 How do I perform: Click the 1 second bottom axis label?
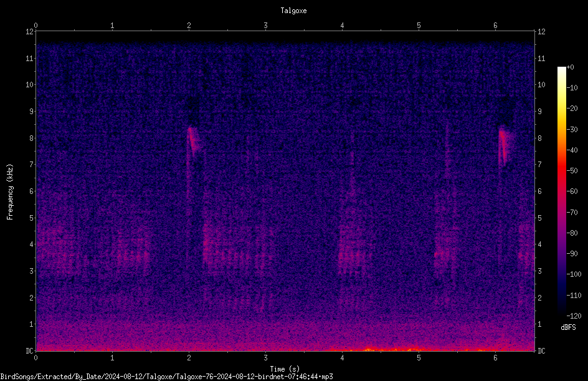tap(112, 358)
